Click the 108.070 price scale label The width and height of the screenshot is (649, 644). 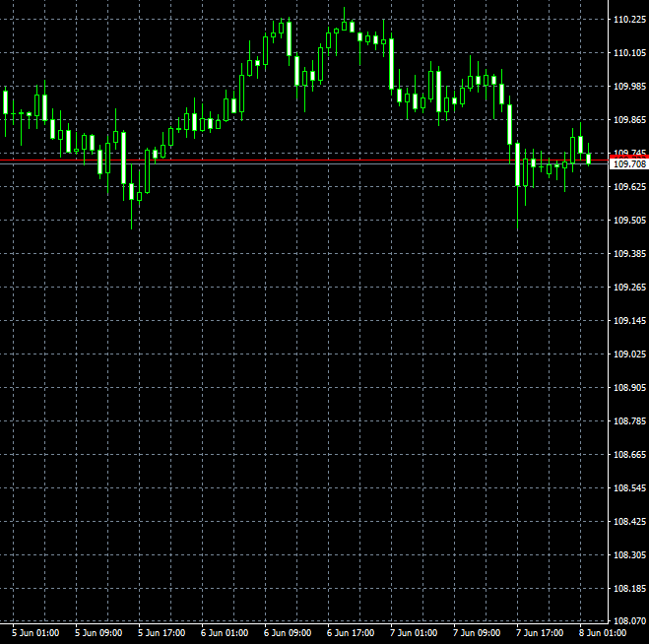(x=629, y=620)
